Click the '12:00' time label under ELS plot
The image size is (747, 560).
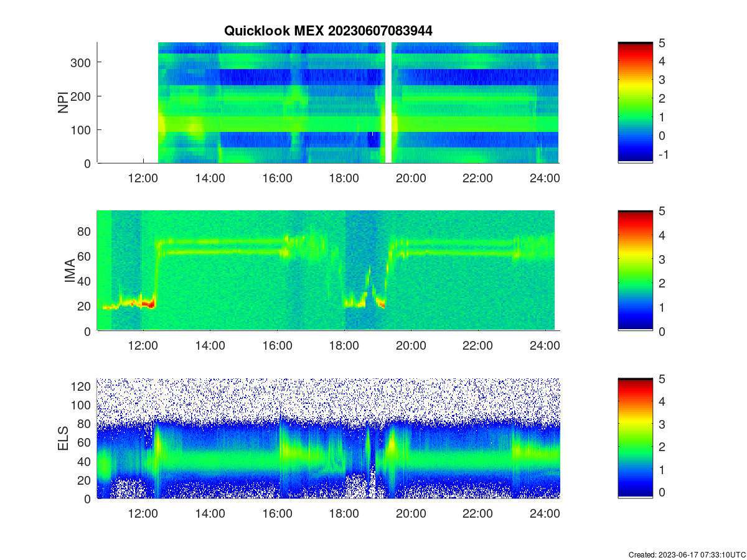[143, 514]
